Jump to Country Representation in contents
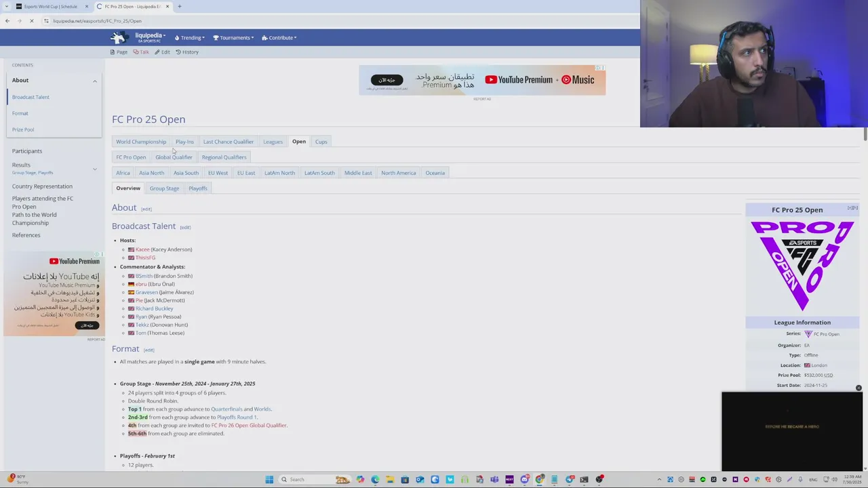Screen dimensions: 868x488 coord(42,186)
